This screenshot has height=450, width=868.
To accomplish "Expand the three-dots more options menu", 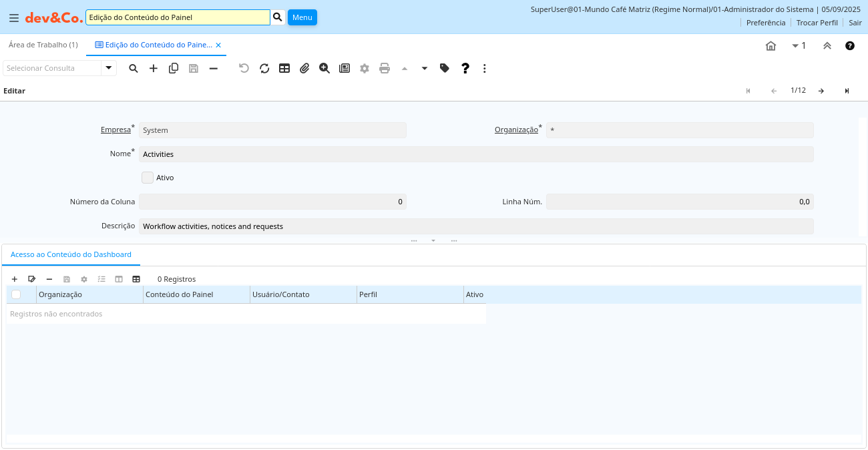I will pos(485,68).
